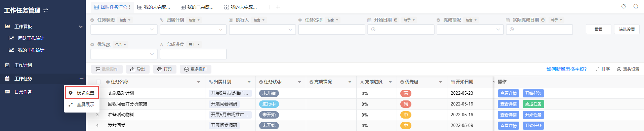Open the 完成进度 column header dropdown arrow
644x131 pixels.
coord(390,82)
